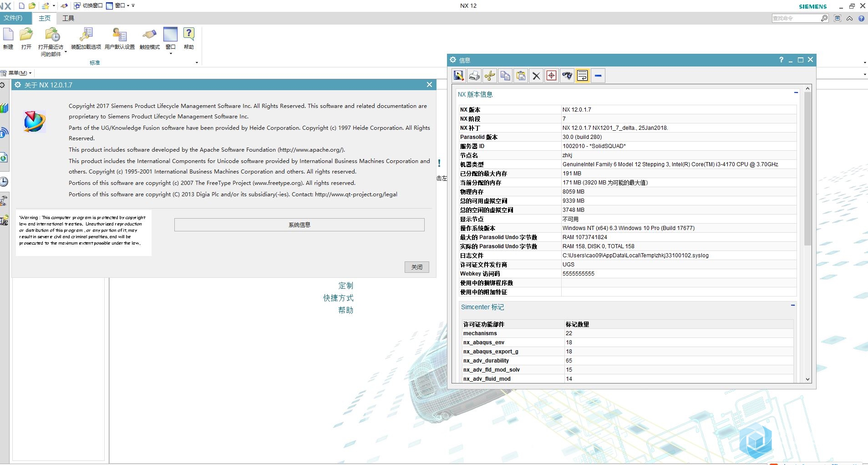Open quick access toolbar customize arrow
This screenshot has width=868, height=465.
[x=133, y=6]
